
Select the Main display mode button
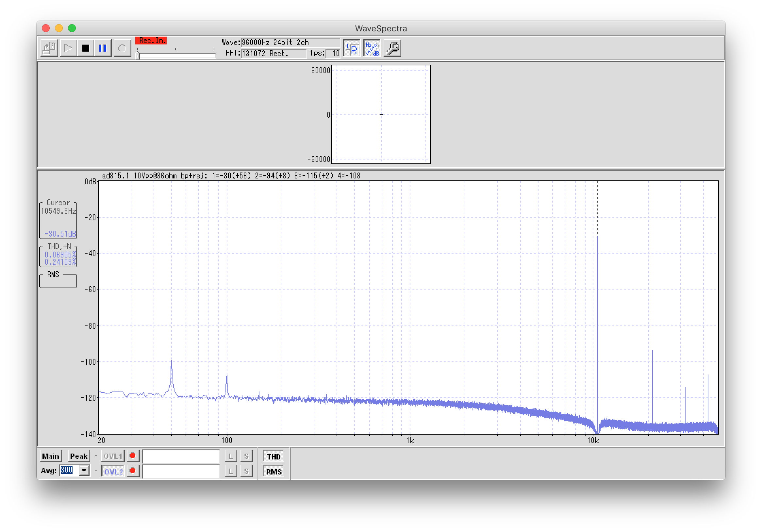pos(50,456)
